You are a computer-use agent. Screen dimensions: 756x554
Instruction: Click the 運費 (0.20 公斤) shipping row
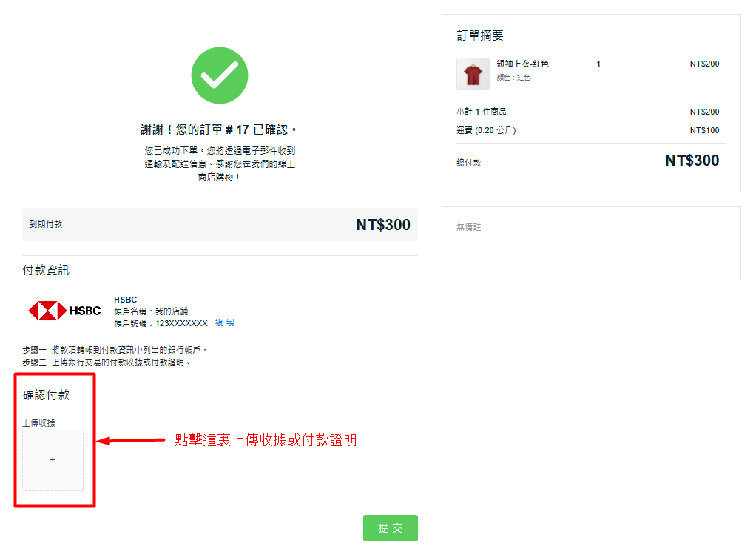[486, 131]
